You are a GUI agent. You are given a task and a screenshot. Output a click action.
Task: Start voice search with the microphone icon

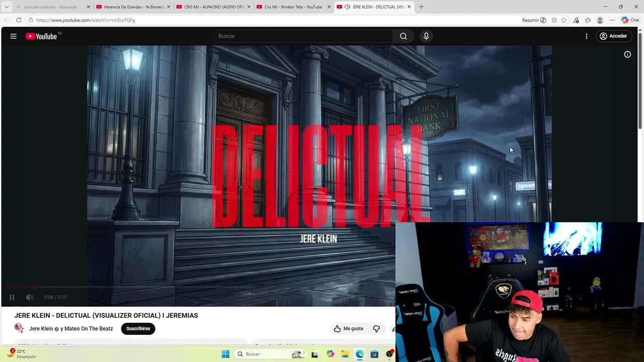tap(426, 36)
